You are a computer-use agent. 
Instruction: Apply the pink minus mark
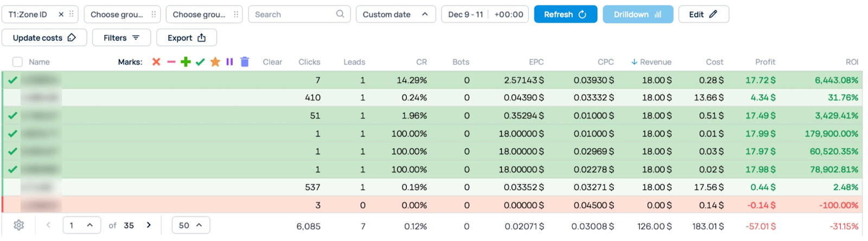[171, 62]
